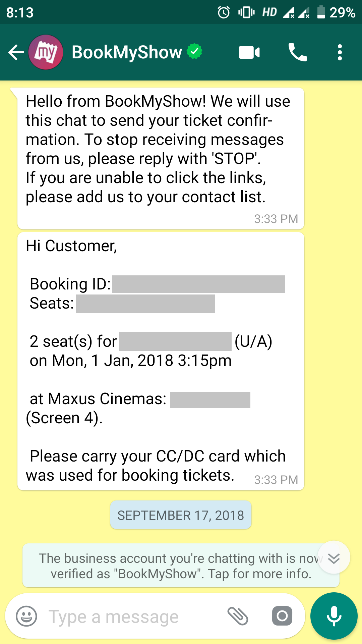Open BookMyShow profile picture

[46, 52]
